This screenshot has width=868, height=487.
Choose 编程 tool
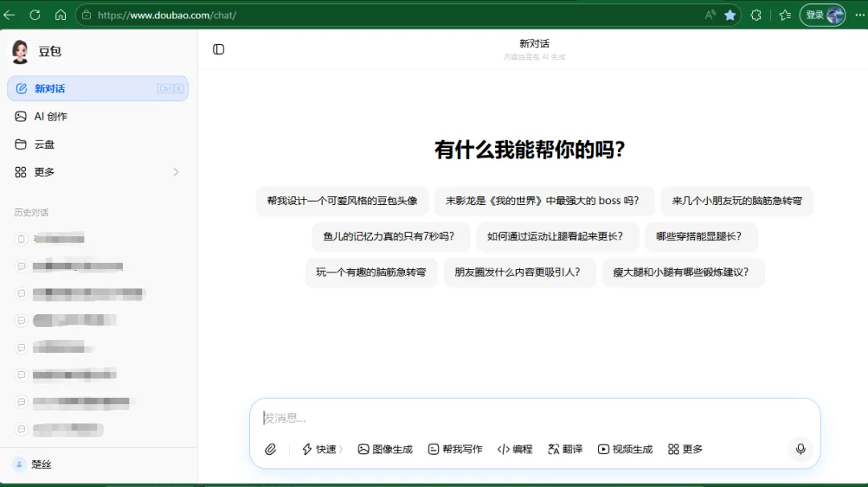[x=515, y=449]
